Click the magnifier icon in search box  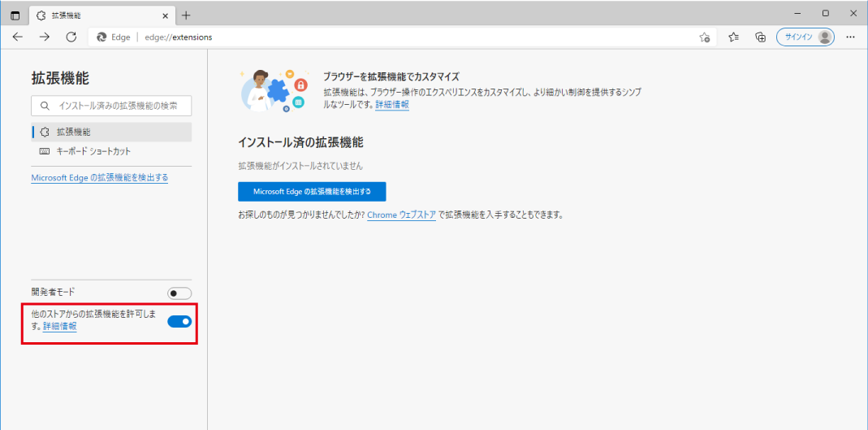point(45,106)
